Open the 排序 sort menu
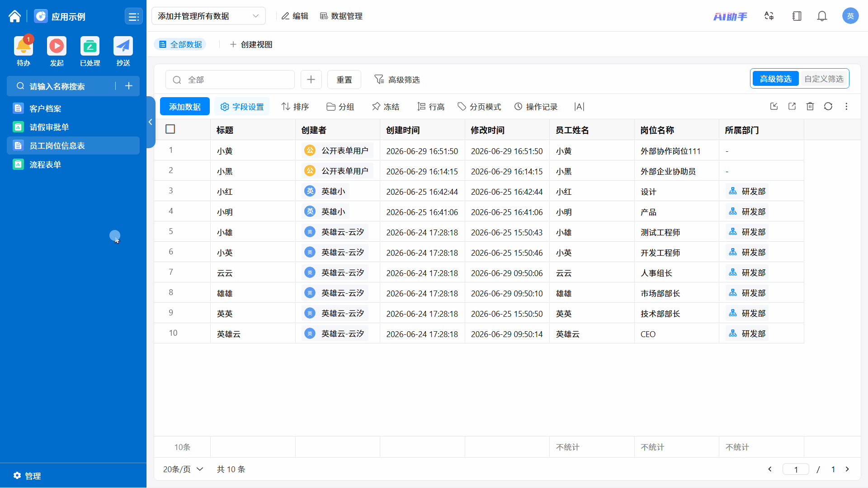The image size is (868, 488). tap(295, 107)
